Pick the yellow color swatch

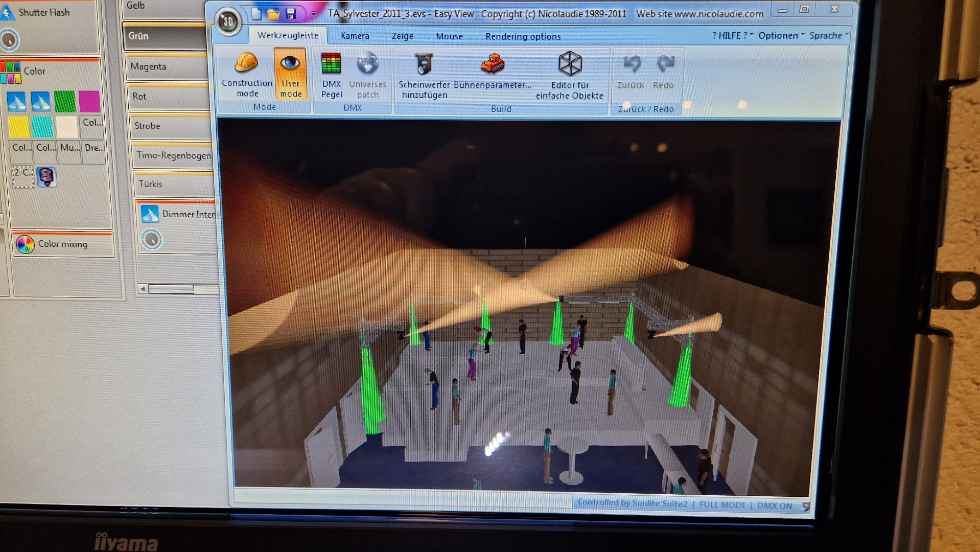(19, 127)
